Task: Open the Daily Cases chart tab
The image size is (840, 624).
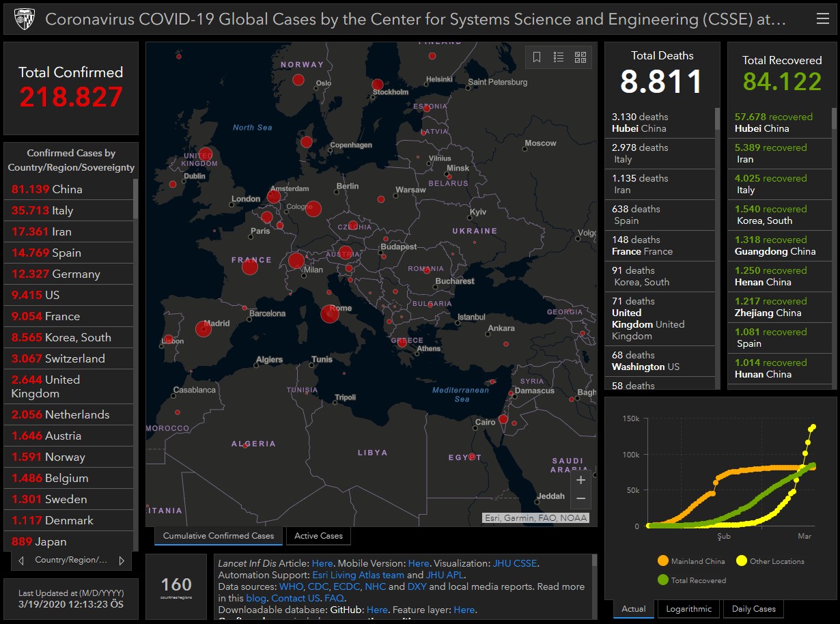Action: click(753, 609)
